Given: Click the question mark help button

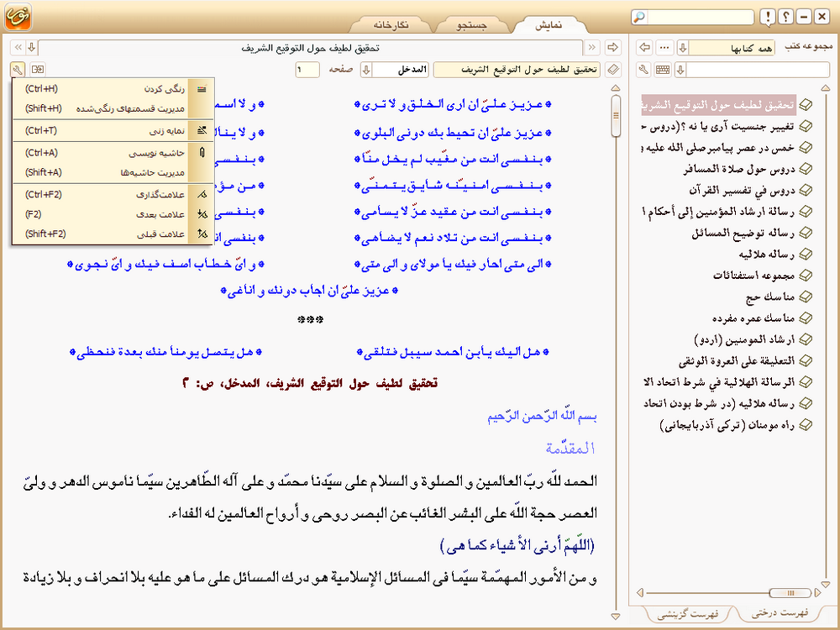Looking at the screenshot, I should (786, 17).
